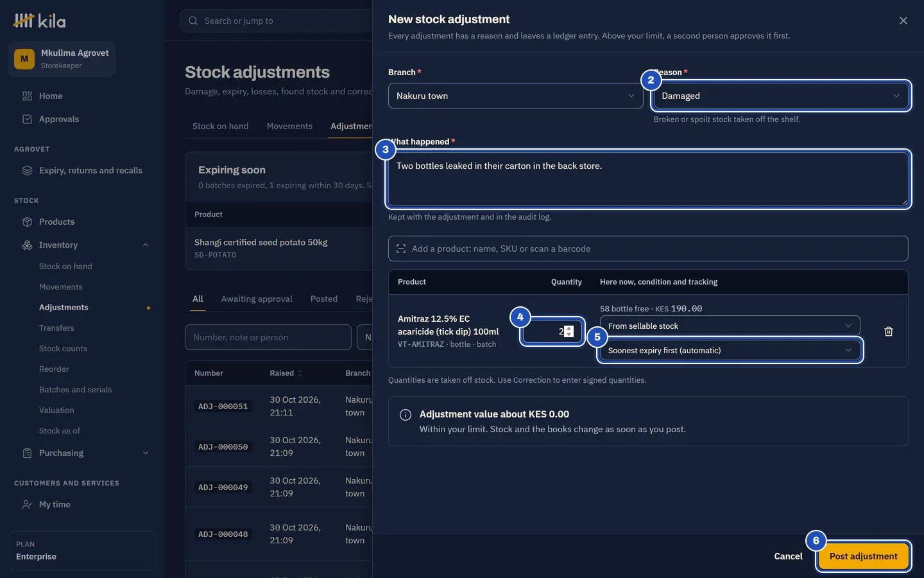Expand the Purchasing section chevron

pos(146,453)
